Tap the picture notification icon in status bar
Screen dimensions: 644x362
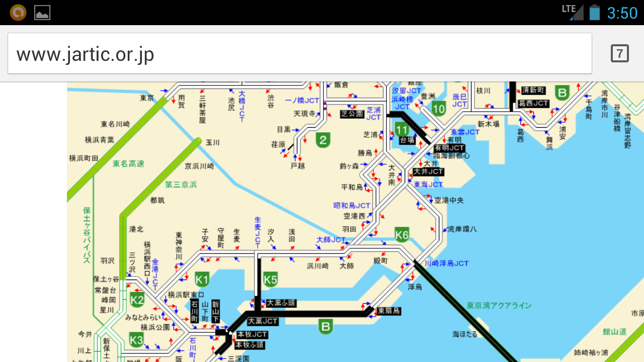pyautogui.click(x=42, y=13)
